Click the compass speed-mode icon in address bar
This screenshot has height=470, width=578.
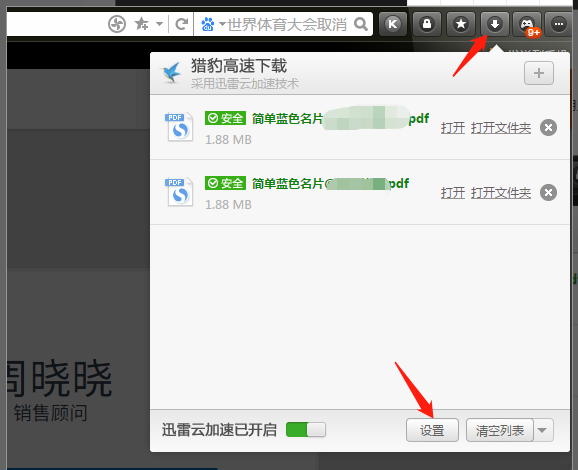(x=117, y=24)
